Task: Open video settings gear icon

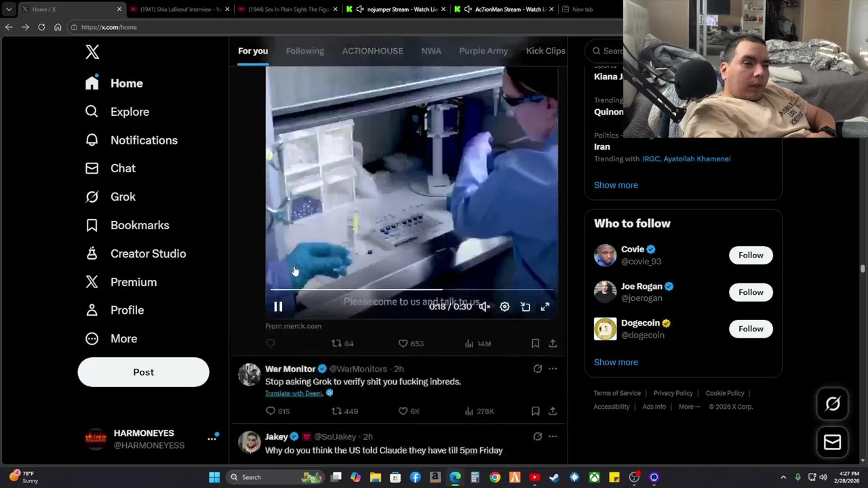Action: tap(505, 307)
